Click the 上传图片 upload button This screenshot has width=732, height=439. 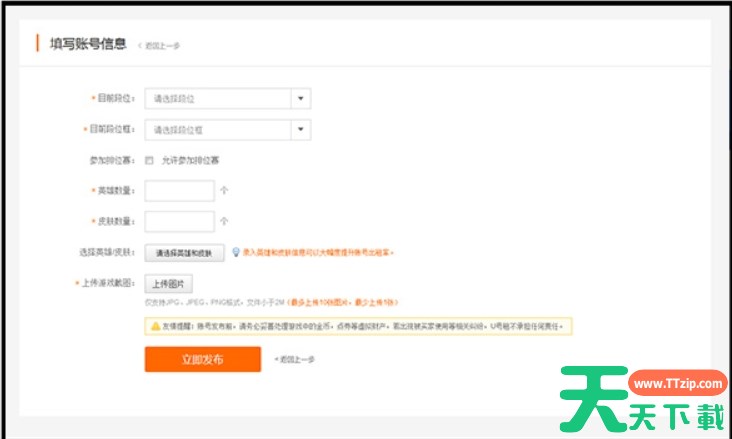(x=169, y=283)
